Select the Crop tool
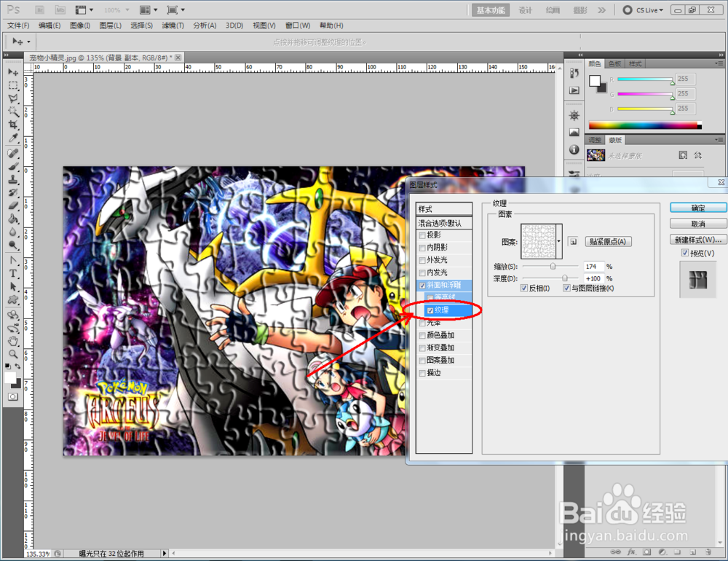Screen dimensions: 728x561 click(13, 125)
